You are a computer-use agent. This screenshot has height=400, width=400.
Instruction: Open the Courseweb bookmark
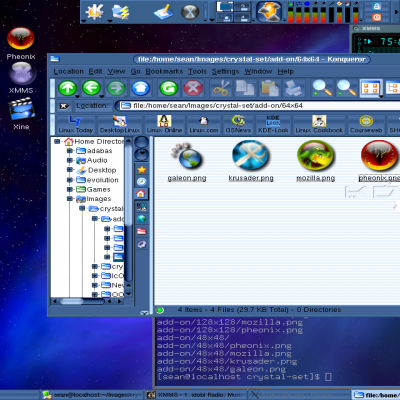366,124
